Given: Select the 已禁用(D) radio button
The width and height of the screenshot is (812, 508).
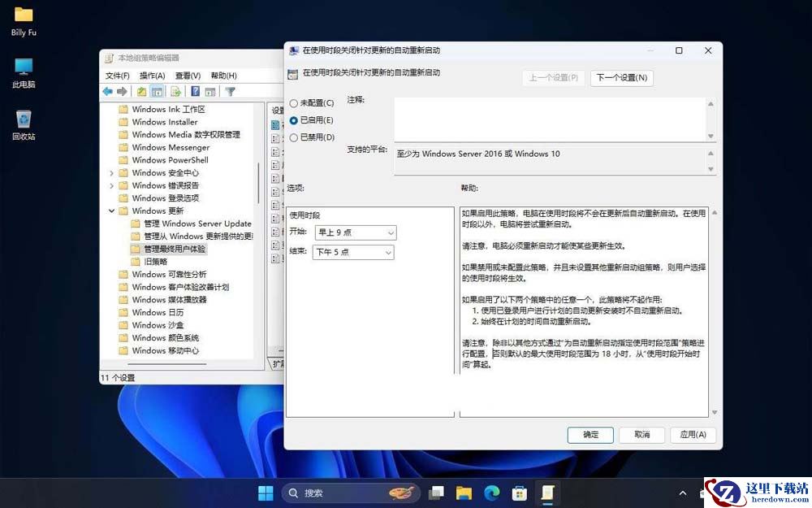Looking at the screenshot, I should coord(294,137).
